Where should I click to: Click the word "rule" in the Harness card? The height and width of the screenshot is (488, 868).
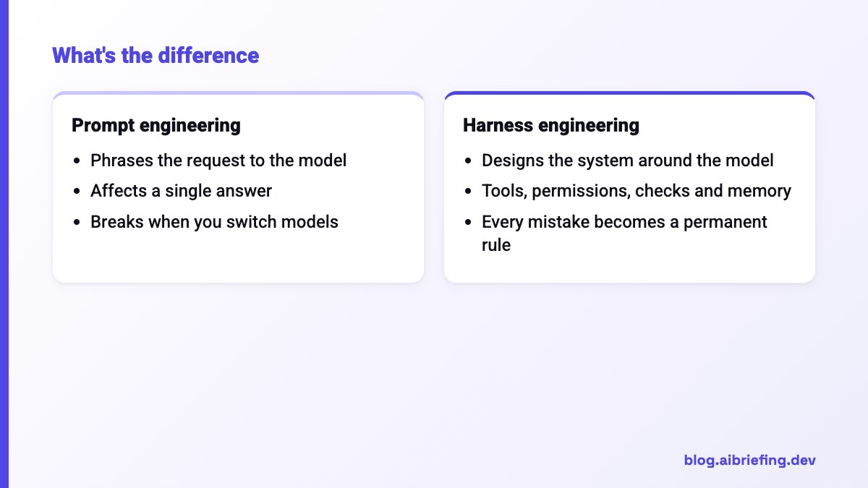496,245
